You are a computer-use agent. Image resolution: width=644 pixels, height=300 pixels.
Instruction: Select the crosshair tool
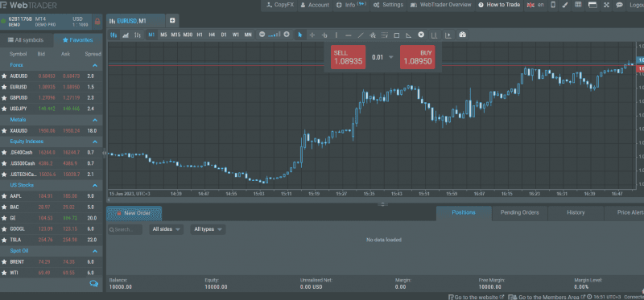pyautogui.click(x=312, y=35)
